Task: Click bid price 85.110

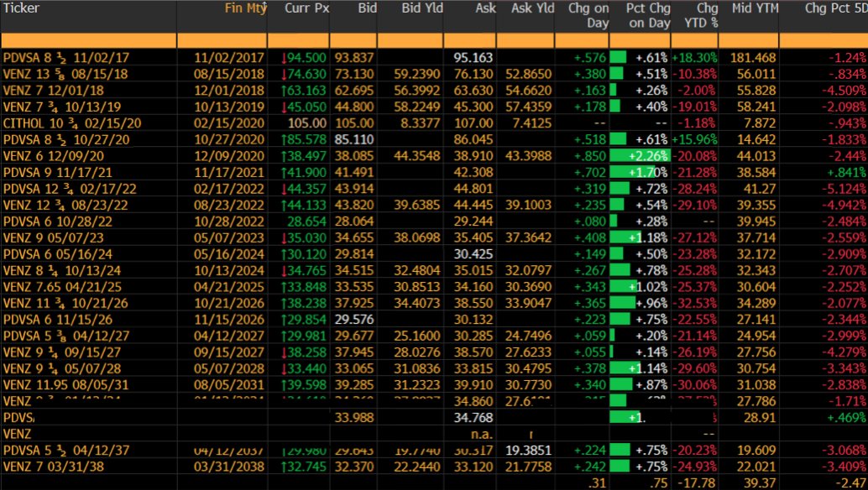Action: pyautogui.click(x=354, y=139)
